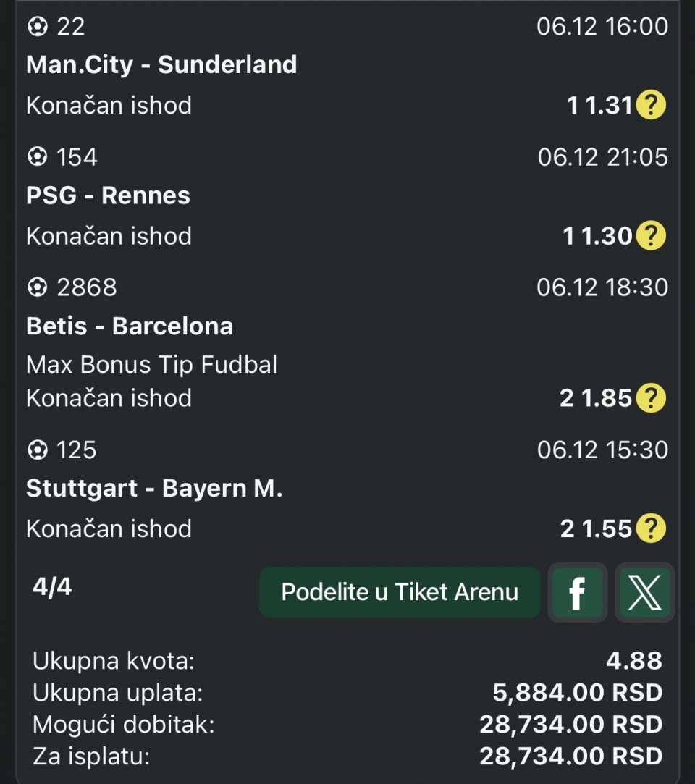
Task: Share the ticket on Facebook
Action: pos(577,593)
